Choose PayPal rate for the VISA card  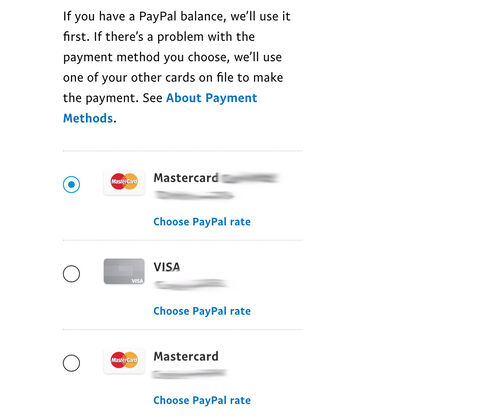(x=202, y=311)
